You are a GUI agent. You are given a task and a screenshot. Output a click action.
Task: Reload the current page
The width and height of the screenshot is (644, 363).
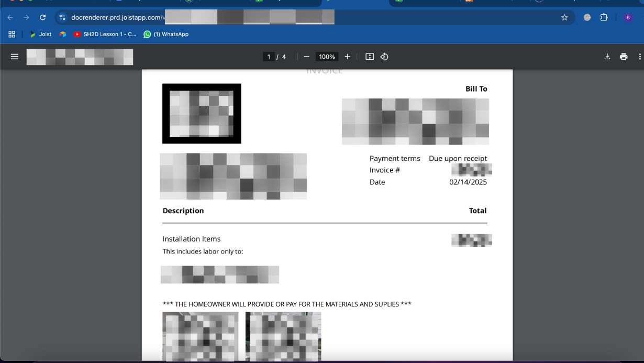pos(43,17)
